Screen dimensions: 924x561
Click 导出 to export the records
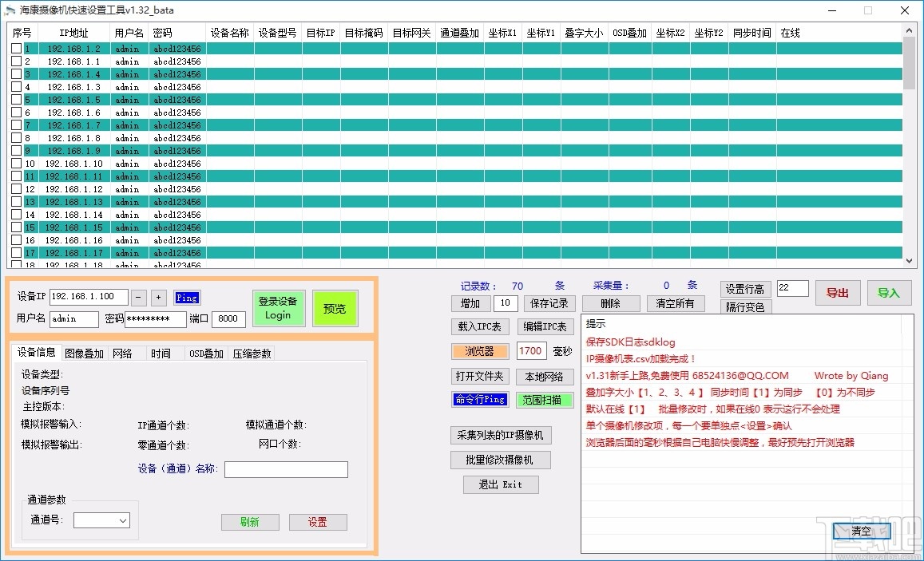[x=837, y=293]
